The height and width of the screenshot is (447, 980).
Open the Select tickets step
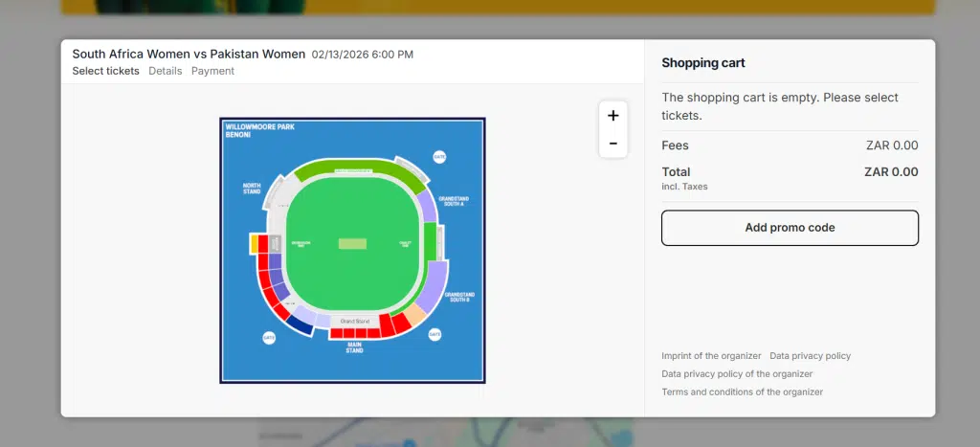pyautogui.click(x=105, y=71)
